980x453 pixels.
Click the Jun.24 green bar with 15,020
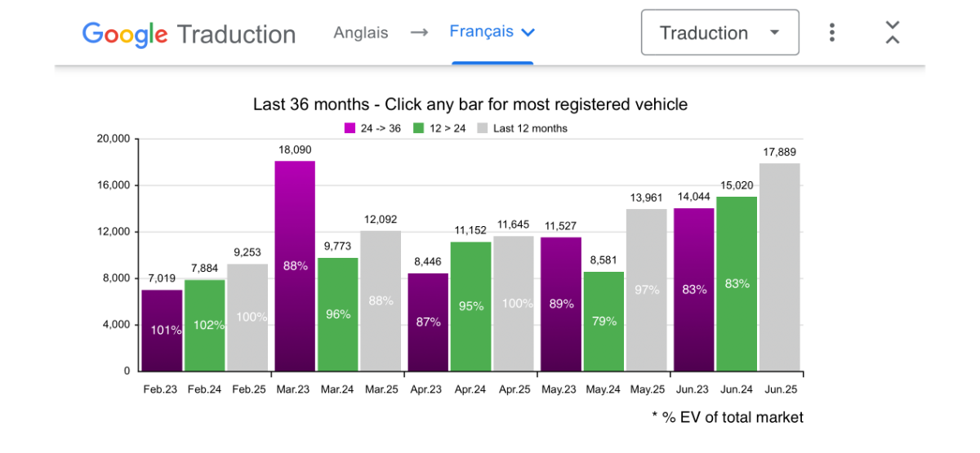(x=737, y=284)
